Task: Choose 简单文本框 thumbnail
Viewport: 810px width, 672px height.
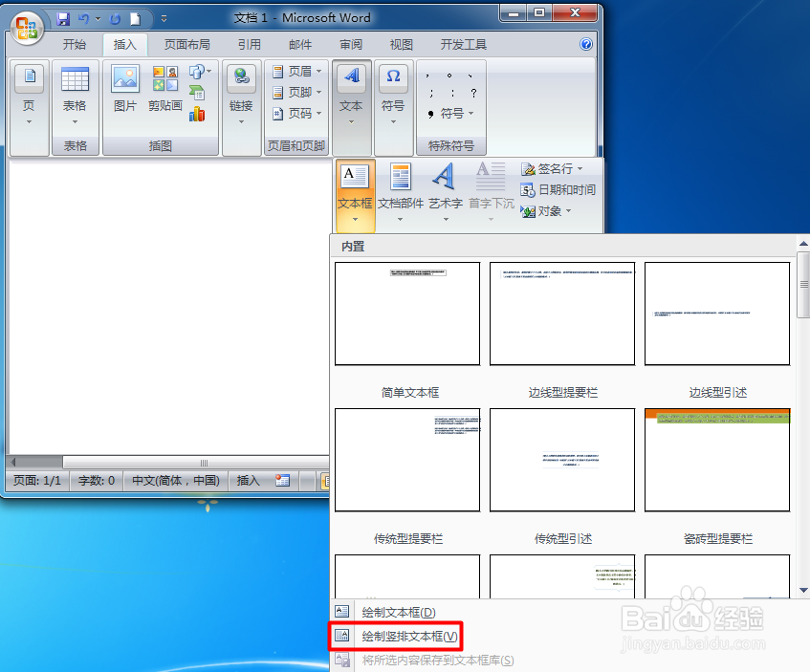Action: [x=407, y=313]
